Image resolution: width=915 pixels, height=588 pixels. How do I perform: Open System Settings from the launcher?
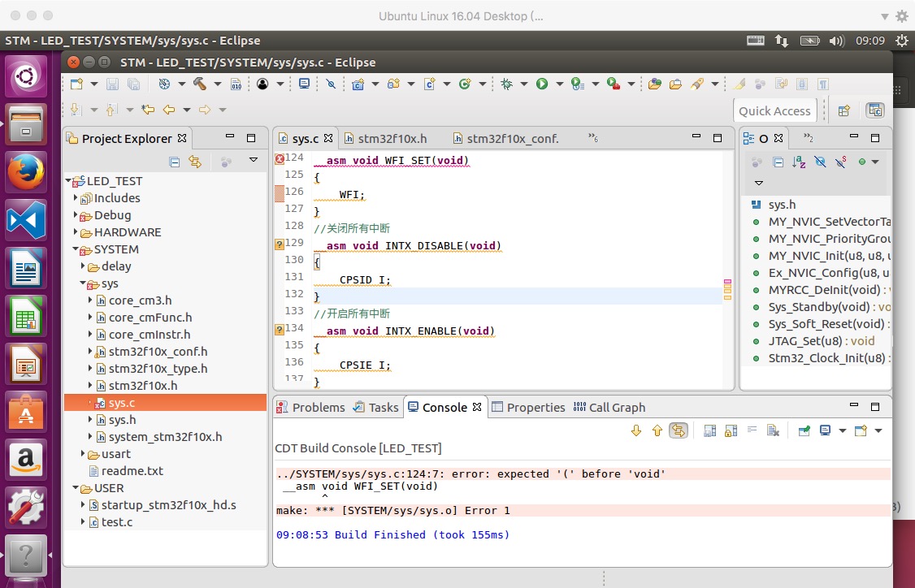click(26, 506)
